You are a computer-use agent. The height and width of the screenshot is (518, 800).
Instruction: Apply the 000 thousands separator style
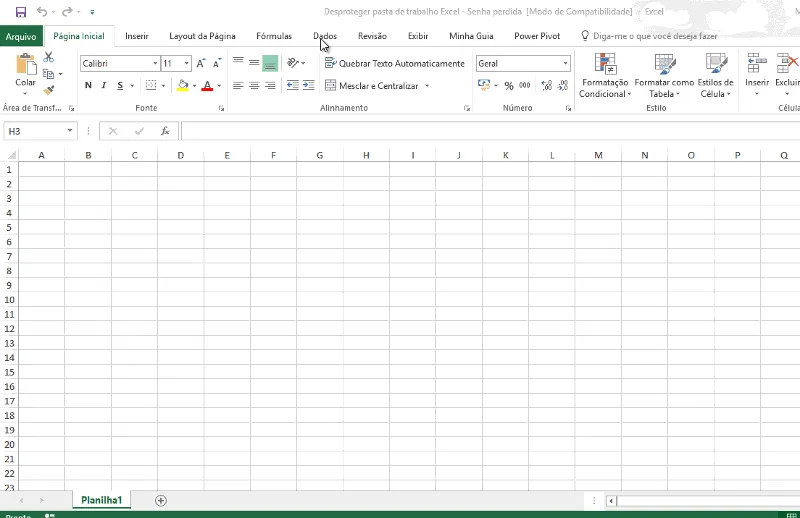pyautogui.click(x=524, y=85)
